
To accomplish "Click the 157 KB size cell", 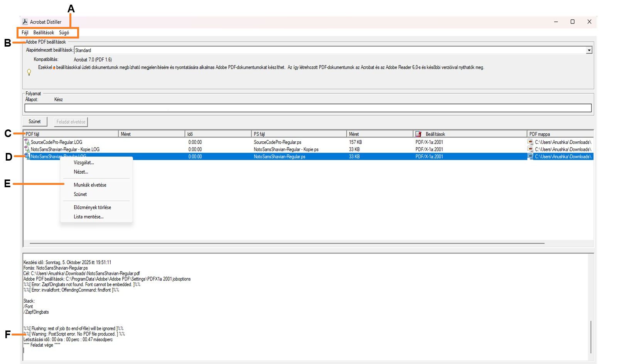I will click(355, 142).
